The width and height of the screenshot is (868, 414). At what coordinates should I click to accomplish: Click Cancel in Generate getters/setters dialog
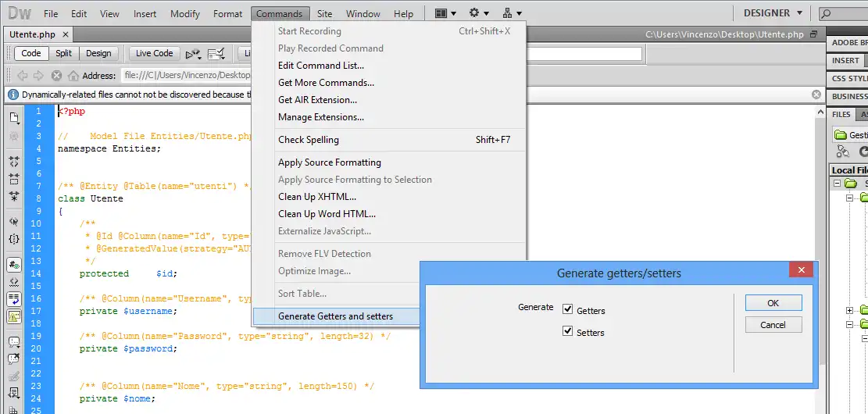pyautogui.click(x=773, y=325)
